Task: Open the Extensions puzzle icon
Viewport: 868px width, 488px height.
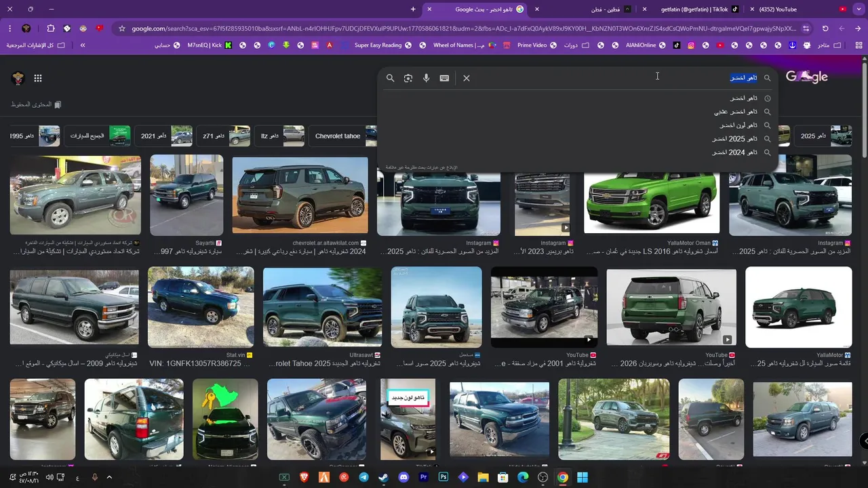Action: point(51,28)
